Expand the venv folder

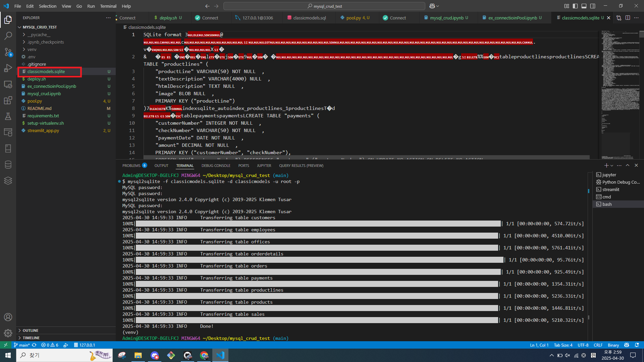pyautogui.click(x=32, y=49)
